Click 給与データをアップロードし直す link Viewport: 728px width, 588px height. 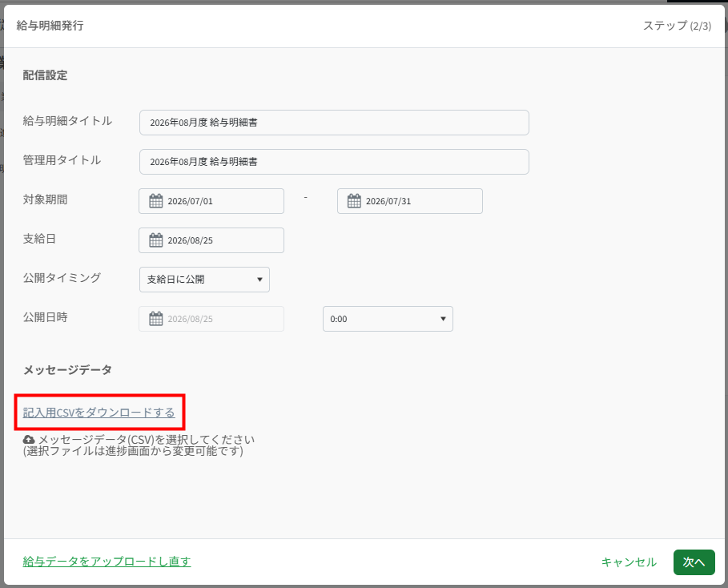click(107, 562)
